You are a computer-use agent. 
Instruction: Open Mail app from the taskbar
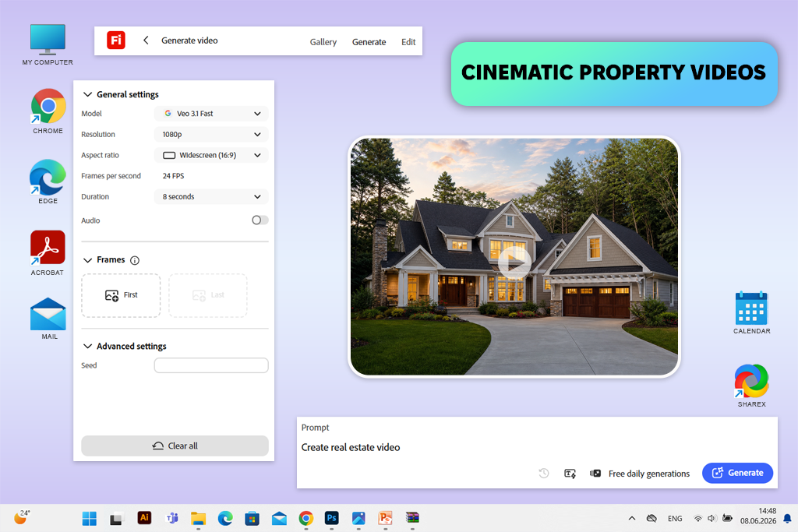pos(279,518)
